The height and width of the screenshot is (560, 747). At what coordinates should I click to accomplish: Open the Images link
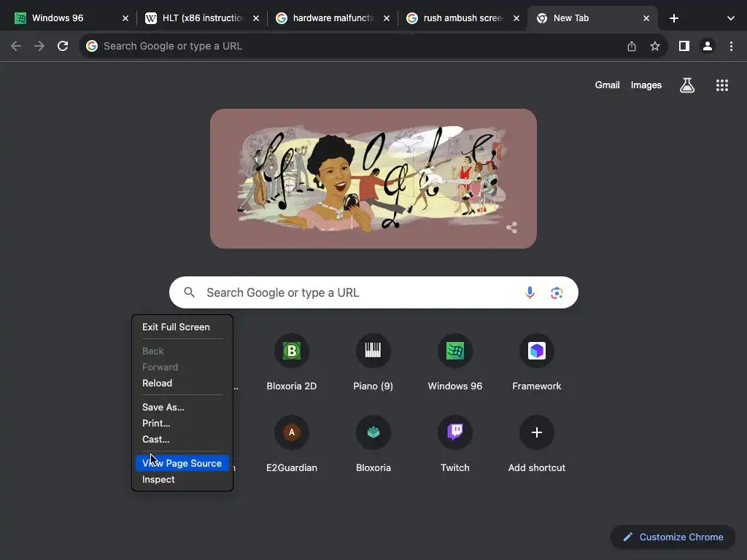646,85
